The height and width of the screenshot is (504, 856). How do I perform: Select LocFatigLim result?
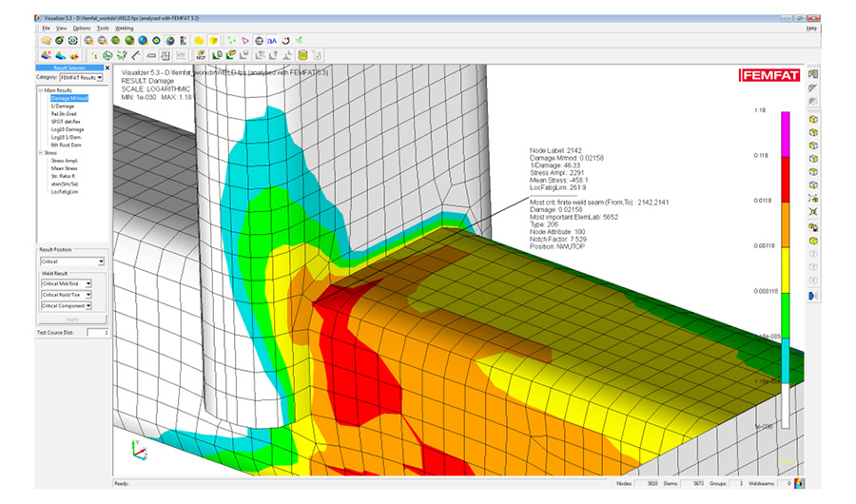pyautogui.click(x=65, y=192)
